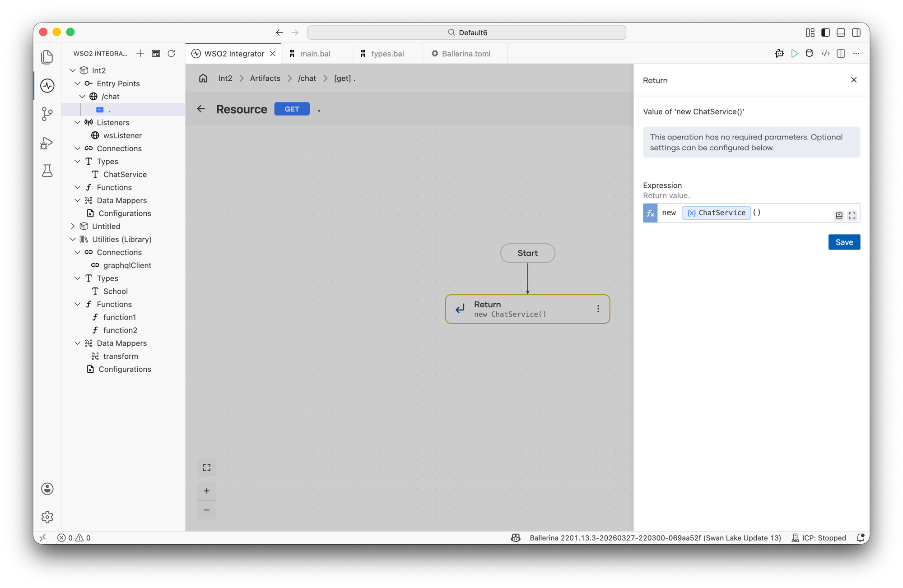Open the transform data mapper
Screen dimensions: 903x588
[x=121, y=356]
